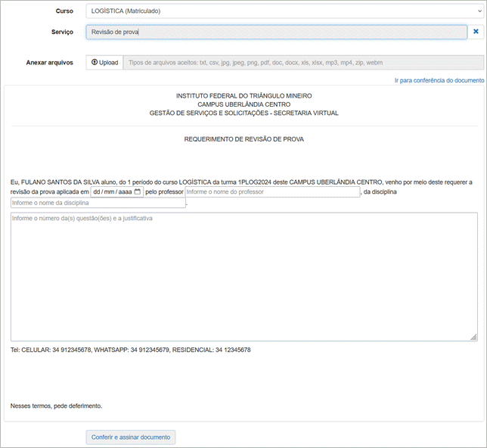Viewport: 487px width, 448px height.
Task: Click the GESTÃO DE SERVIÇOS E SOLICITAÇÕES line
Action: pos(243,114)
